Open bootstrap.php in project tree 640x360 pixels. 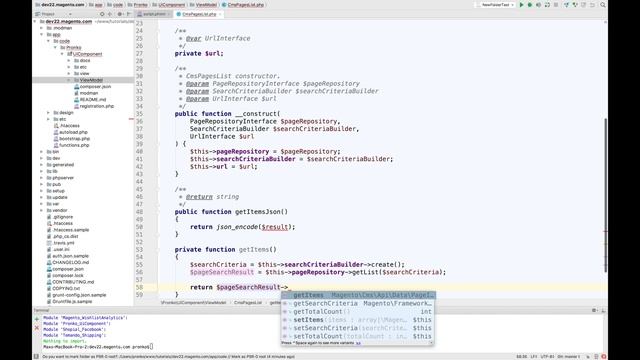(x=74, y=139)
